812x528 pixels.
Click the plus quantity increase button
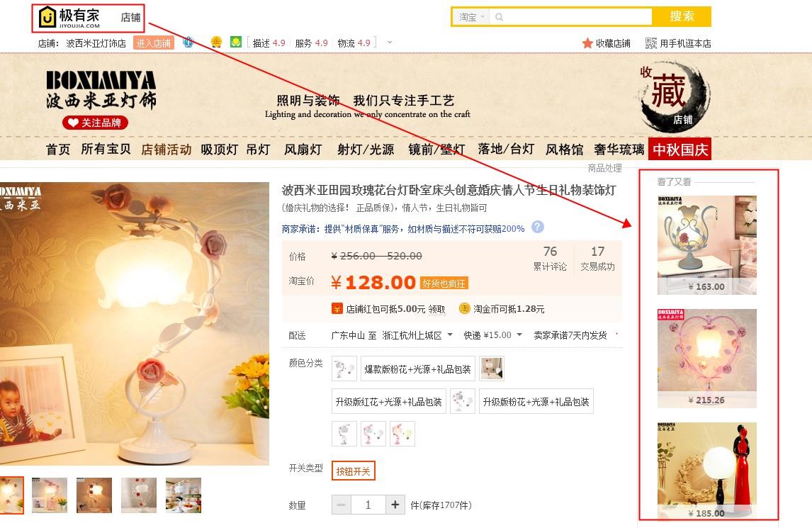[395, 504]
